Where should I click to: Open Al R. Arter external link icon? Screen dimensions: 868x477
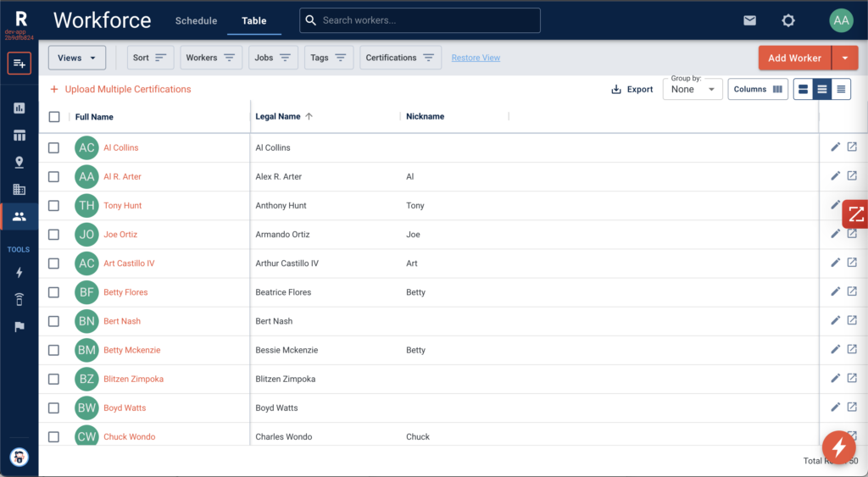pyautogui.click(x=852, y=175)
